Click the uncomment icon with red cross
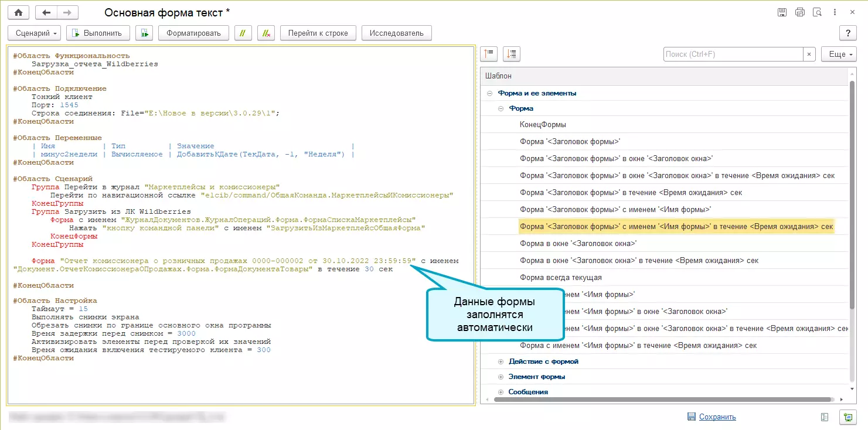868x430 pixels. [x=266, y=33]
